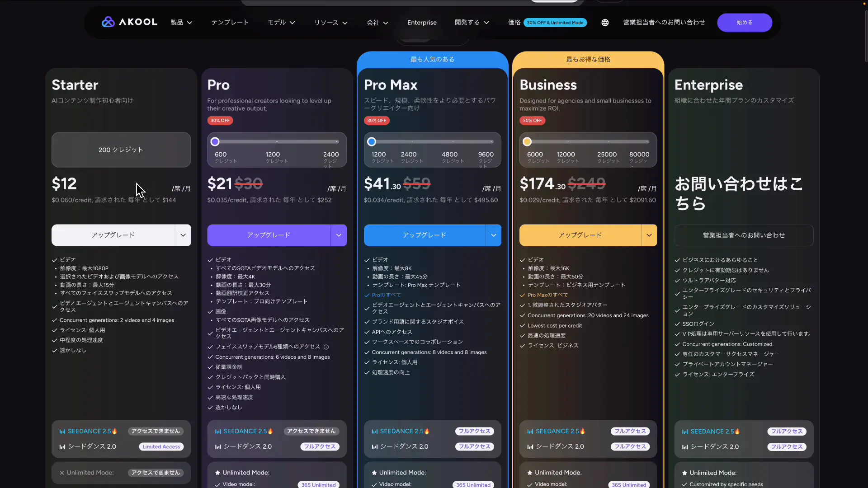Open 製品 dropdown menu
868x488 pixels.
pos(181,23)
